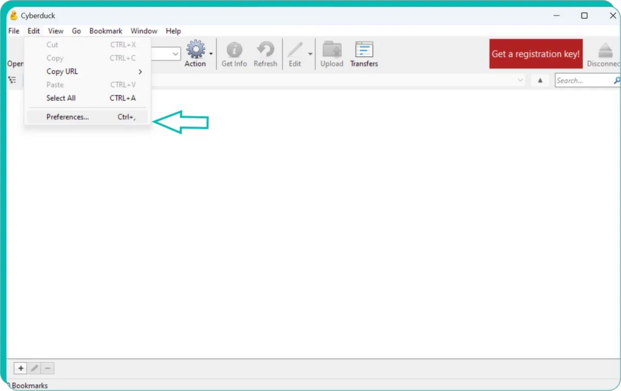Click the minus delete bookmark button
Image resolution: width=621 pixels, height=391 pixels.
pos(48,368)
